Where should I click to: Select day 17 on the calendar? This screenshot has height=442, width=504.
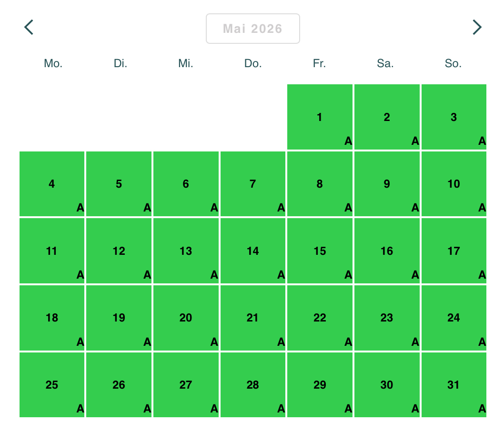454,251
